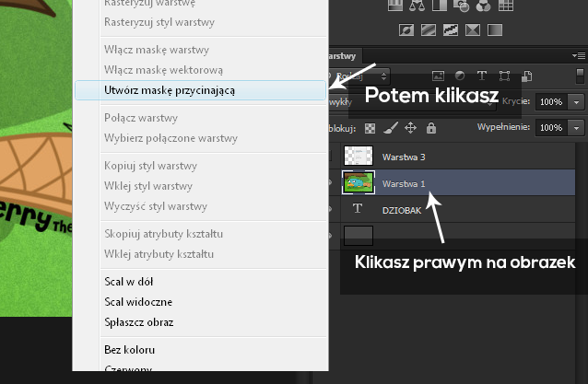Image resolution: width=588 pixels, height=384 pixels.
Task: Add a Channel Mixer adjustment layer
Action: (x=483, y=6)
